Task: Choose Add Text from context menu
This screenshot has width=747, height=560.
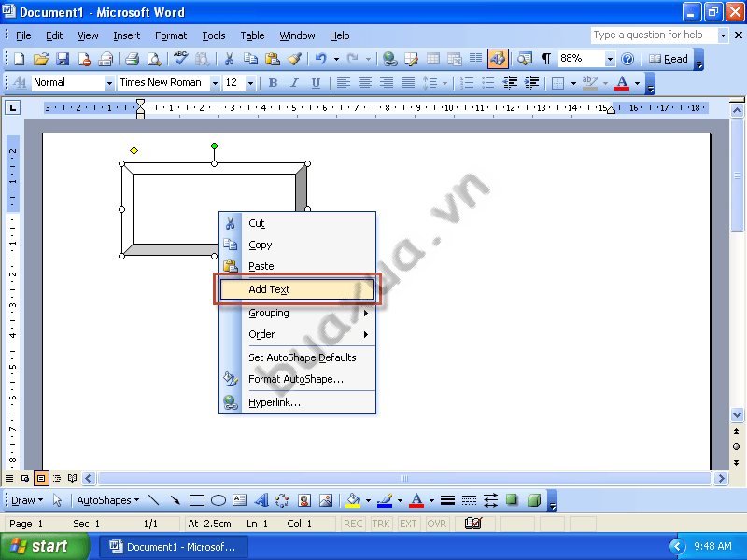Action: tap(297, 289)
